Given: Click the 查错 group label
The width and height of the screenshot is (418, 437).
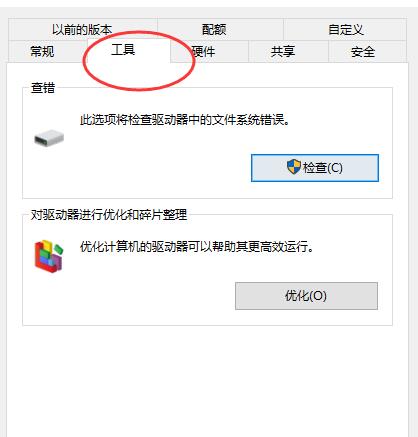Looking at the screenshot, I should click(x=43, y=88).
